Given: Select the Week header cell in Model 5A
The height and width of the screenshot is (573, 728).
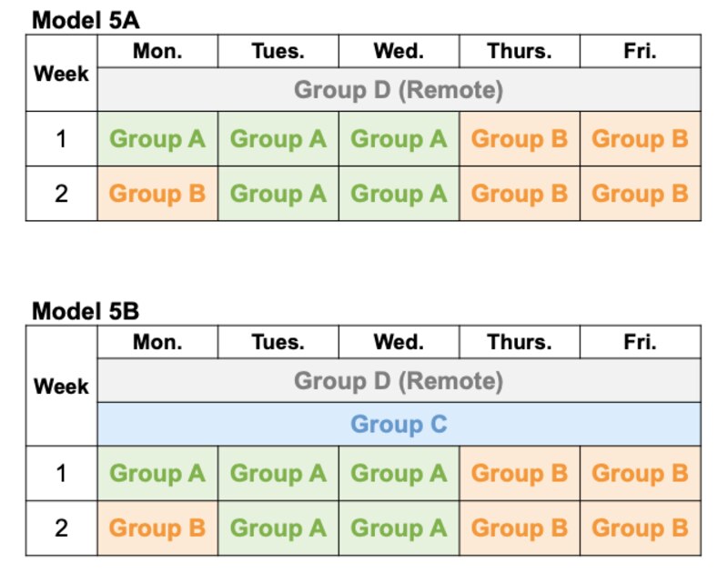Looking at the screenshot, I should click(61, 74).
